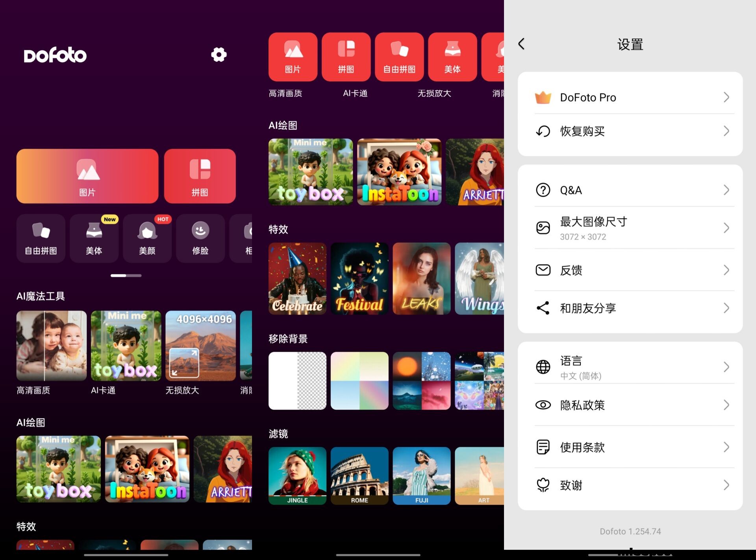Tap the DoFoto Pro label
Image resolution: width=756 pixels, height=560 pixels.
[588, 97]
